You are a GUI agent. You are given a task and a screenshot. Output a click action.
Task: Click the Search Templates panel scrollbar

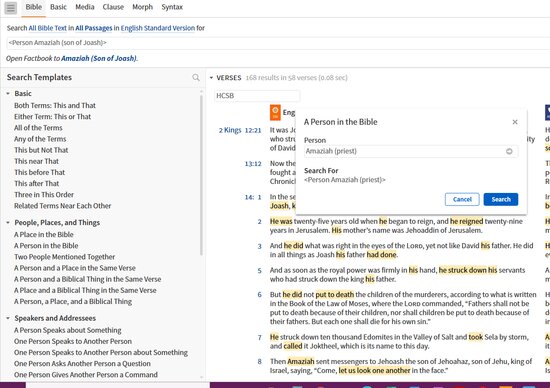[201, 175]
